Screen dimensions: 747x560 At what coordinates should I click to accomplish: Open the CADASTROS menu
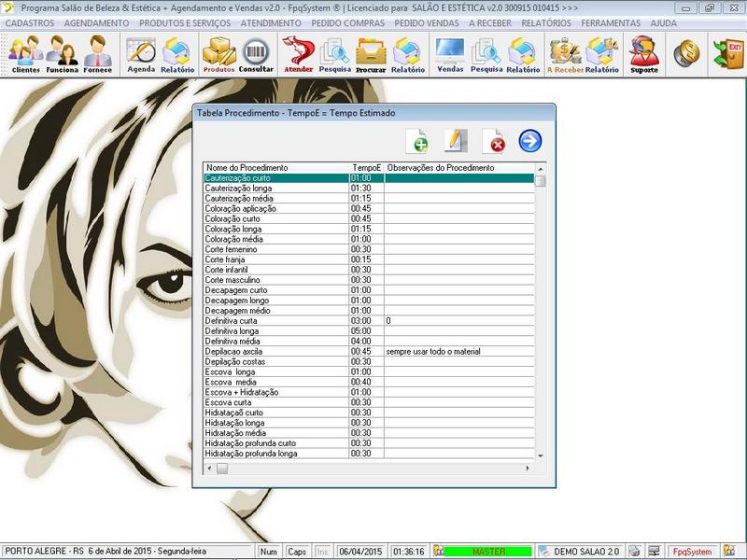pos(31,22)
